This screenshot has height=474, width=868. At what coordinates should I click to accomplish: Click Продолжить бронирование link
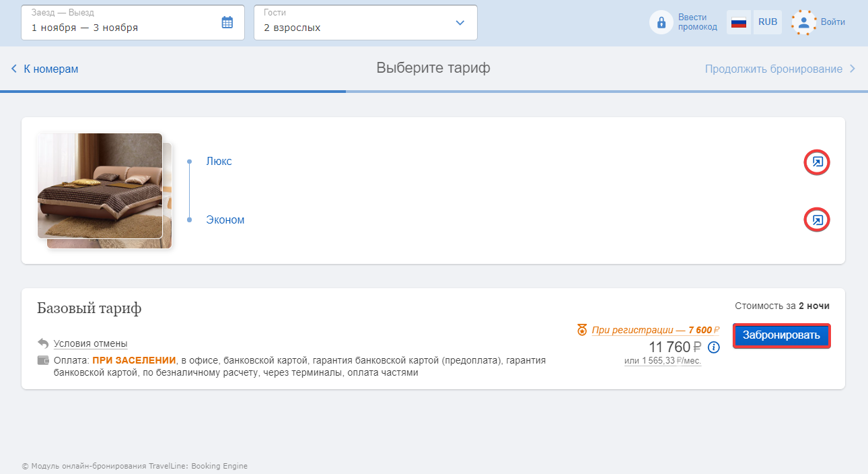774,69
